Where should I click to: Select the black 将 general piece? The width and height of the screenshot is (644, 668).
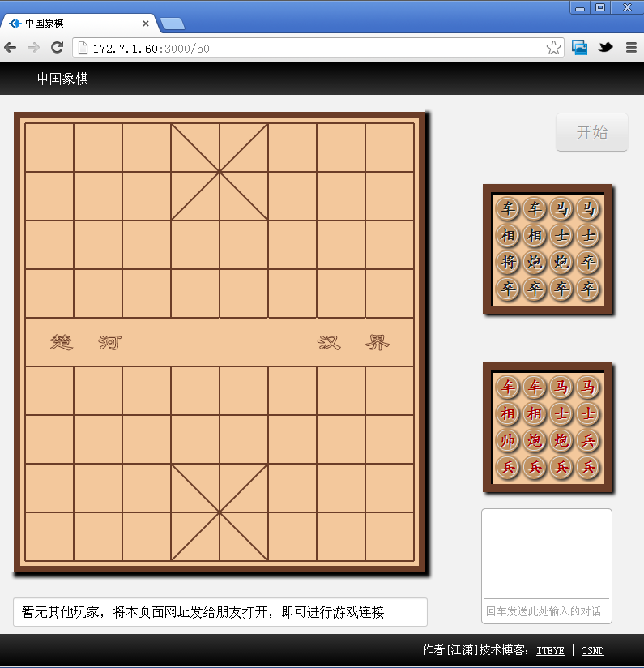(x=508, y=262)
